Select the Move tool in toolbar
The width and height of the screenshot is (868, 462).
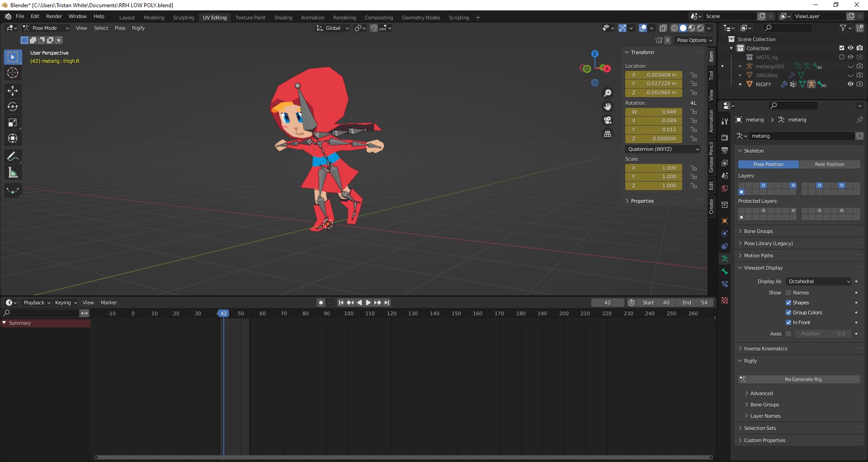click(x=13, y=91)
